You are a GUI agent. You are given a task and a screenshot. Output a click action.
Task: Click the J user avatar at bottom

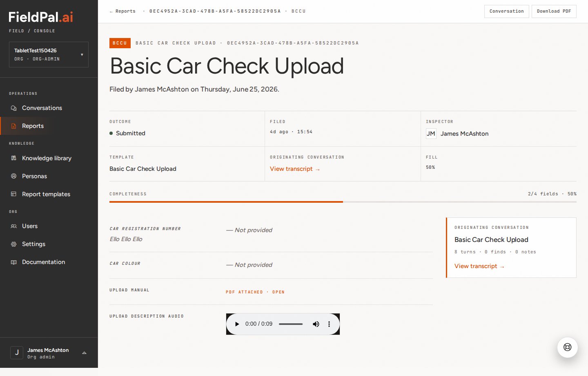tap(17, 352)
